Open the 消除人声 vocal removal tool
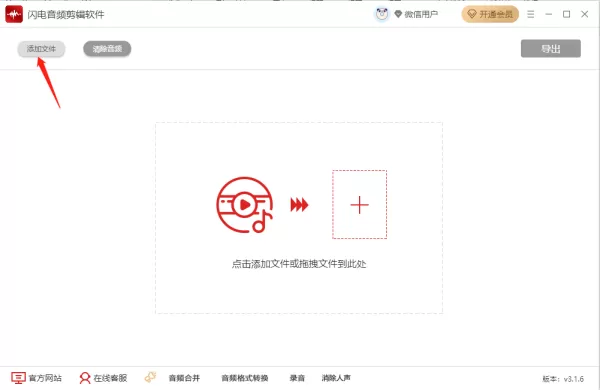The image size is (600, 390). [336, 378]
